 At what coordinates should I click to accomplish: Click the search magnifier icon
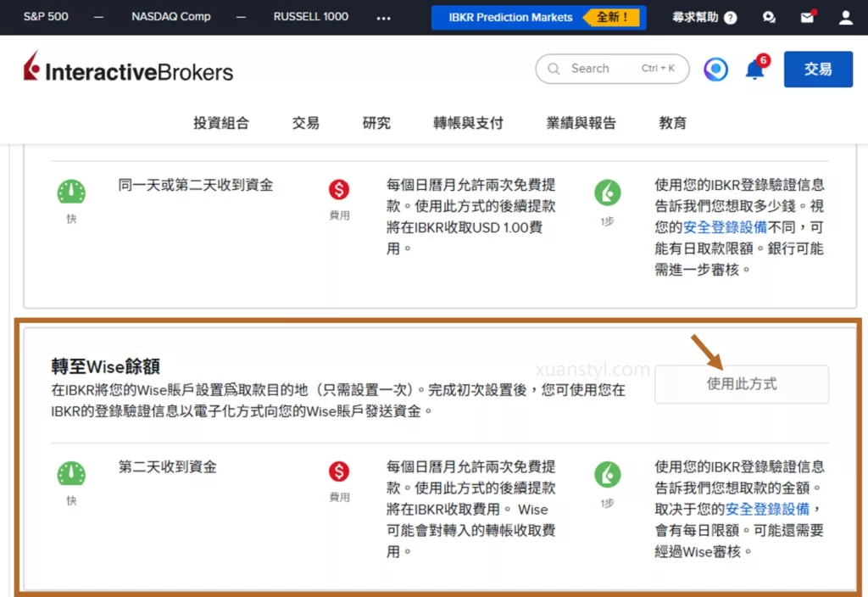click(554, 69)
